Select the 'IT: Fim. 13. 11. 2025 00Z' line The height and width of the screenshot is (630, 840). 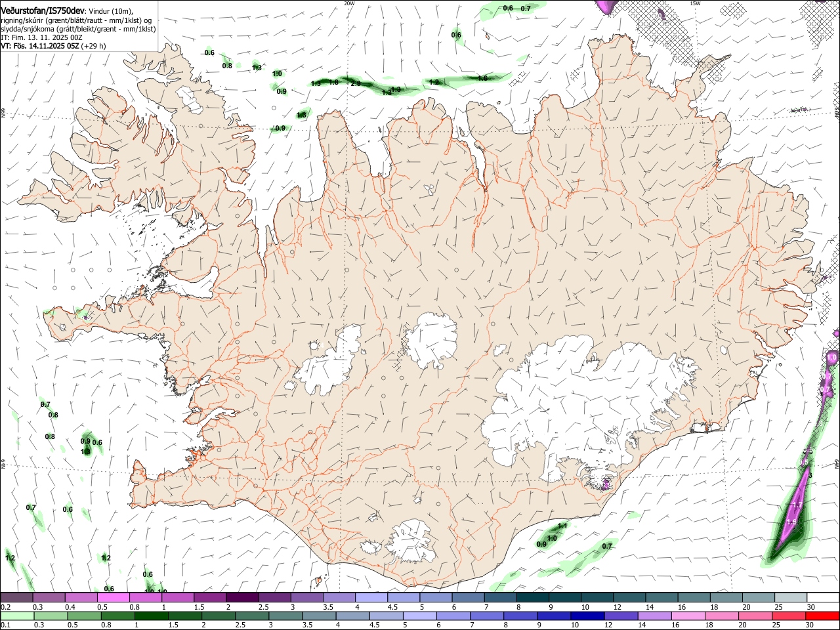[41, 37]
